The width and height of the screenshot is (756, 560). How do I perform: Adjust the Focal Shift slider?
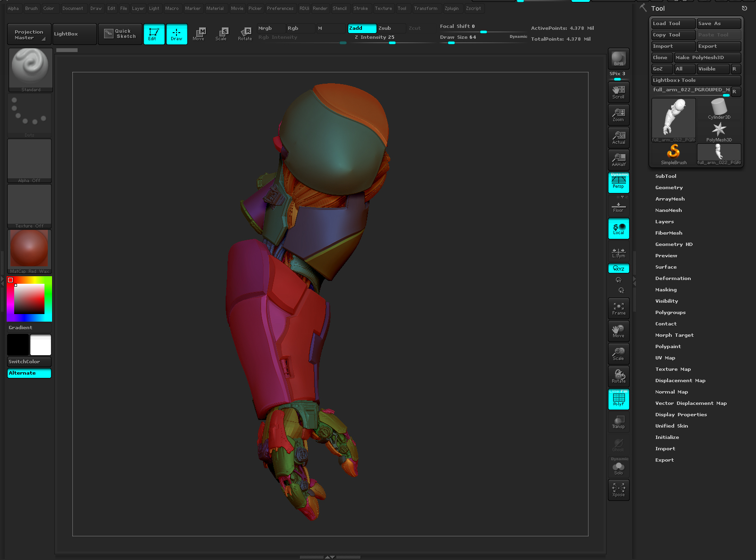click(483, 27)
